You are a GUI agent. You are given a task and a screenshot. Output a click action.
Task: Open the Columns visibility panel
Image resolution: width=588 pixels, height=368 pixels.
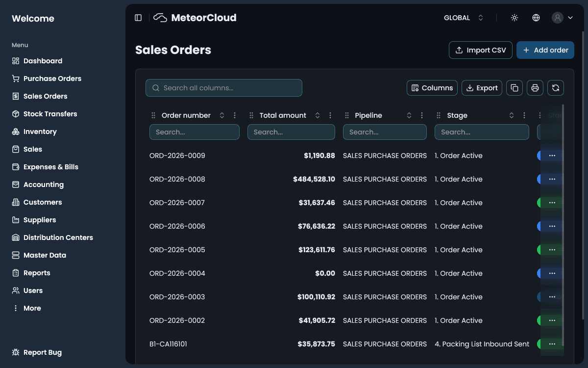[x=432, y=88]
